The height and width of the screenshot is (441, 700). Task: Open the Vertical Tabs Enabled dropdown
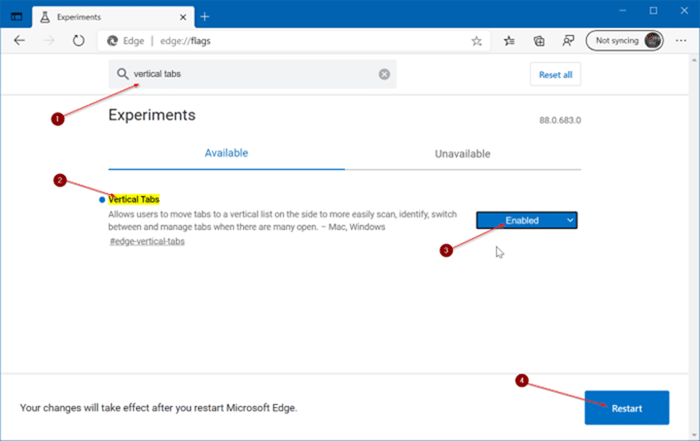coord(526,220)
